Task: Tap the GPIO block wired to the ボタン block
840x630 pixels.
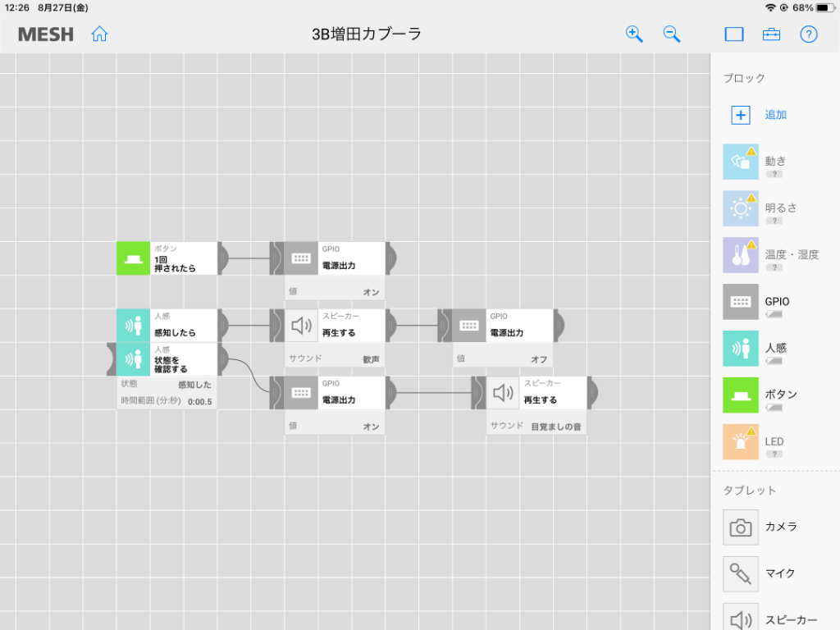Action: pyautogui.click(x=335, y=258)
